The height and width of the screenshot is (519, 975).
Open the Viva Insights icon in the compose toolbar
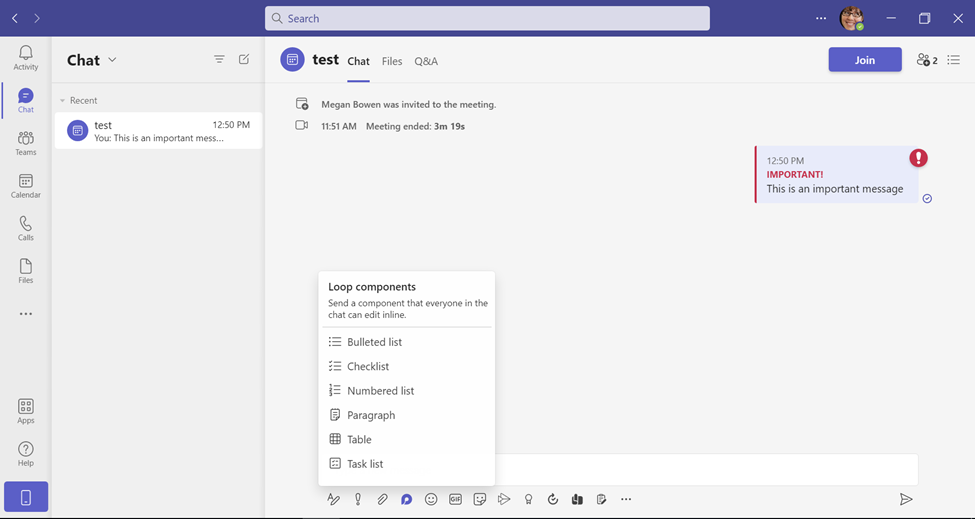click(x=577, y=499)
